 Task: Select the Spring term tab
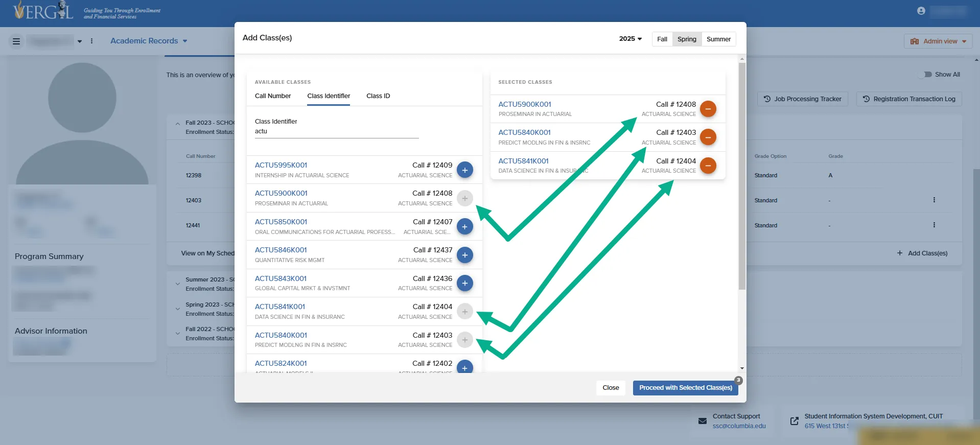[x=687, y=39]
